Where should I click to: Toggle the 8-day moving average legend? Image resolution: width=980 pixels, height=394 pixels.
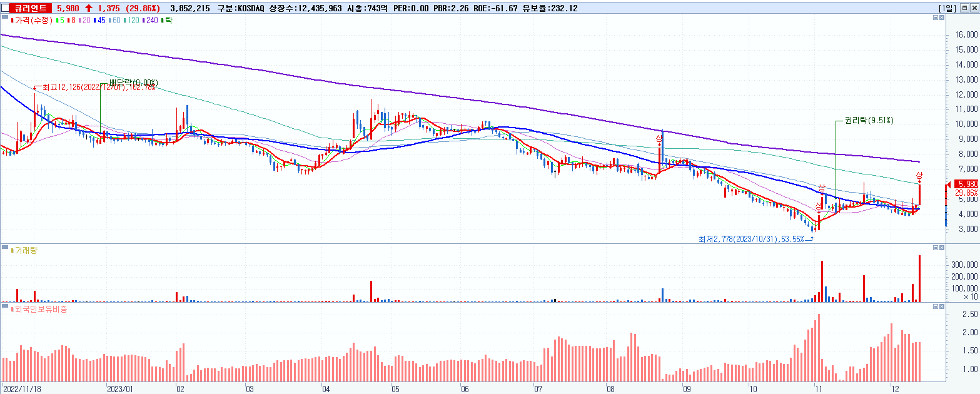point(72,20)
